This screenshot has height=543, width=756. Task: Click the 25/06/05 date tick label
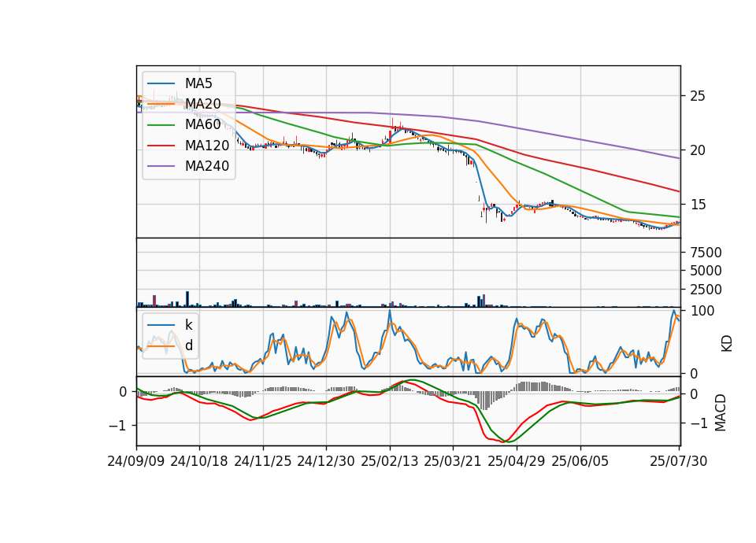coord(580,461)
